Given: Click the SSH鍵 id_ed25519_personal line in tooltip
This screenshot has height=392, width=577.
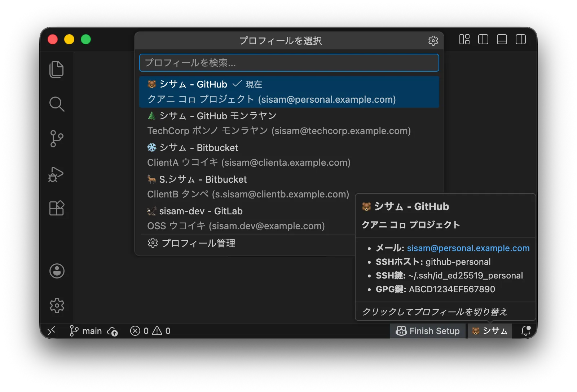Looking at the screenshot, I should point(449,275).
